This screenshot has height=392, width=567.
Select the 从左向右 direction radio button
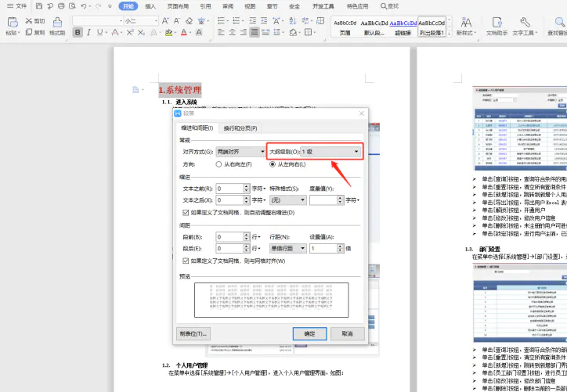pyautogui.click(x=273, y=164)
